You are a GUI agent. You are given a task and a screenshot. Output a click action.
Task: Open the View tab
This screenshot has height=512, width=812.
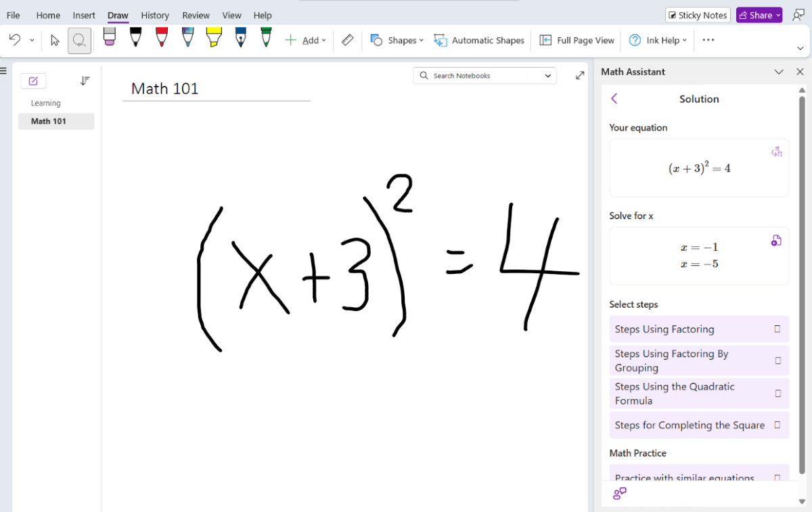(x=231, y=15)
